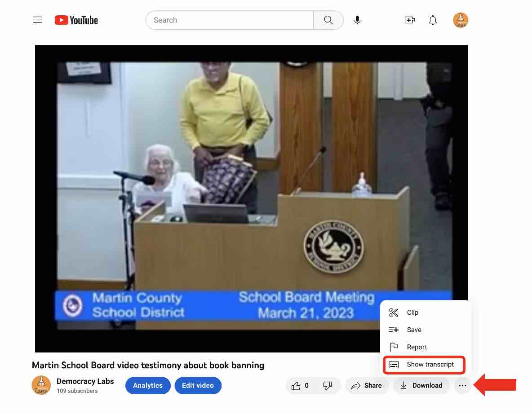Open the notifications bell
This screenshot has width=532, height=414.
tap(433, 20)
